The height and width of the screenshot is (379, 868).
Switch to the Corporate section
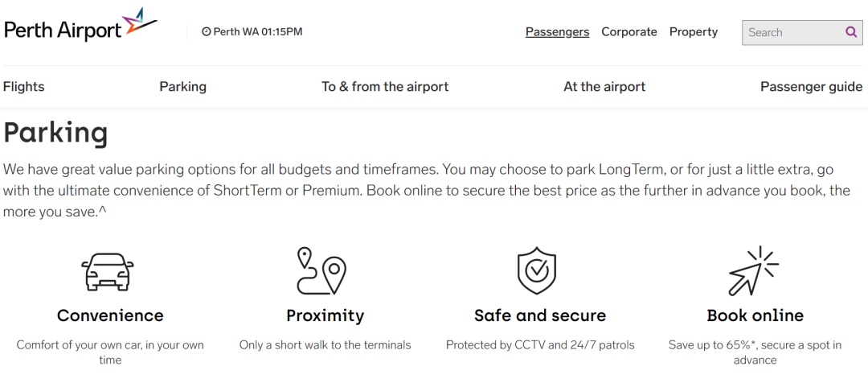click(629, 32)
